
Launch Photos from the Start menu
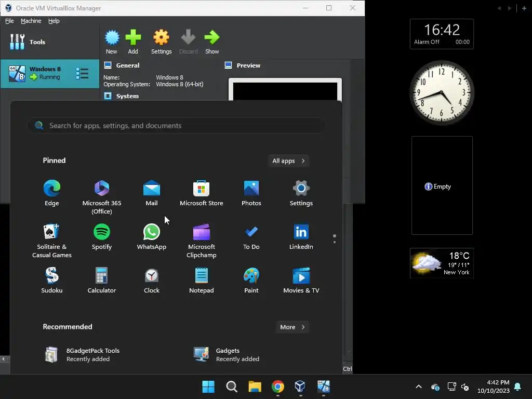pos(251,193)
